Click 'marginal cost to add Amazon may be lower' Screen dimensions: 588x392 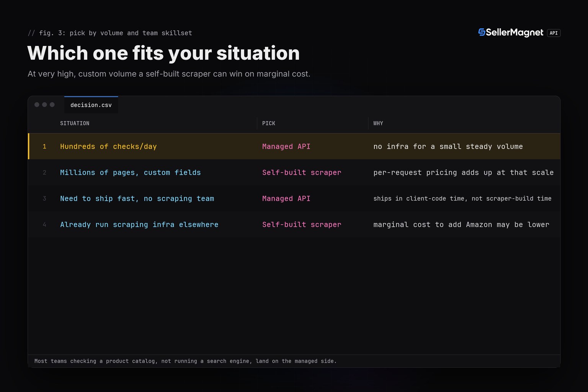tap(461, 225)
